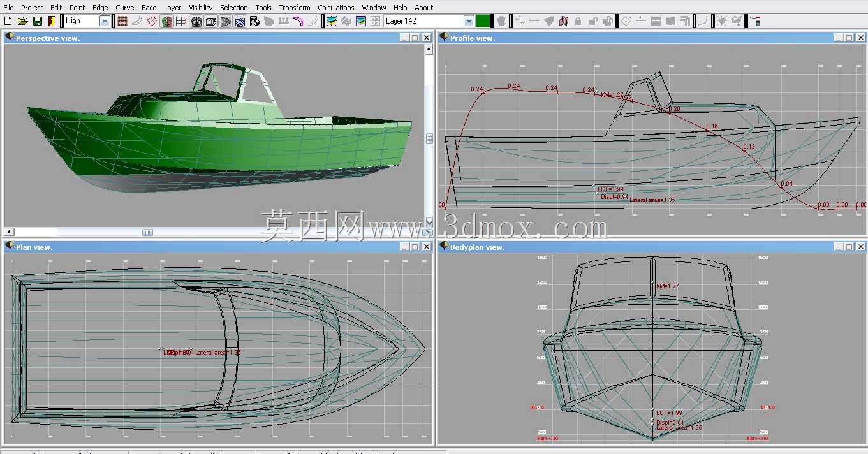Click KM=1.27 label in Bodyplan view
Viewport: 868px width, 454px height.
pos(667,286)
